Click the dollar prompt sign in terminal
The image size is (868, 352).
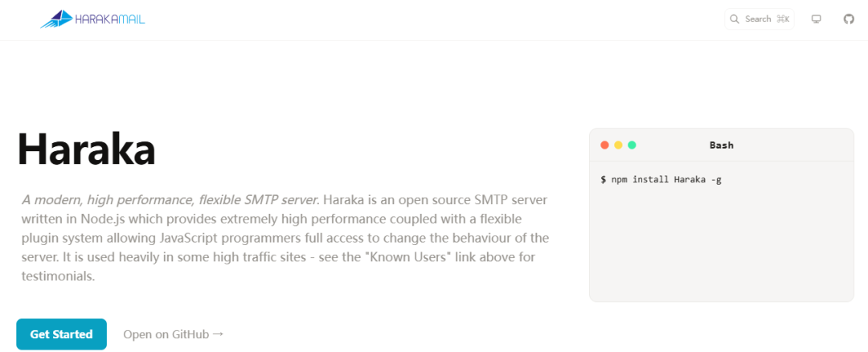(x=603, y=179)
